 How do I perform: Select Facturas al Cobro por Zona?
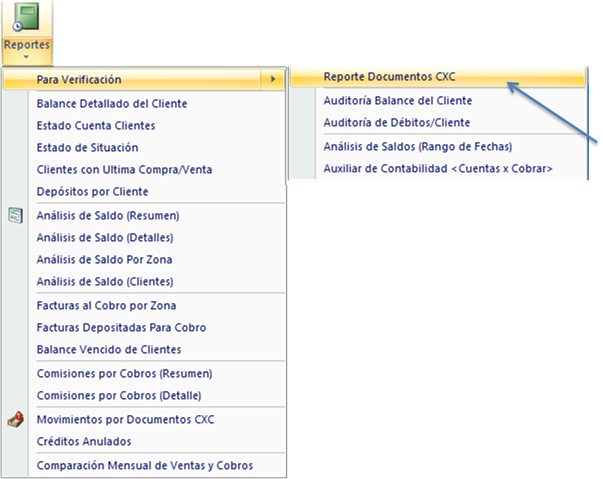106,306
